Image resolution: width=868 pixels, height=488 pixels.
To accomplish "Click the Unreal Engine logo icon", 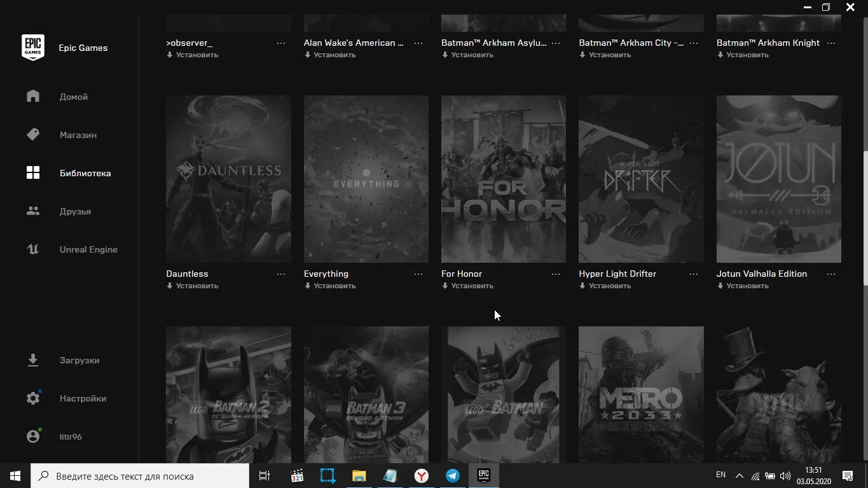I will 33,249.
